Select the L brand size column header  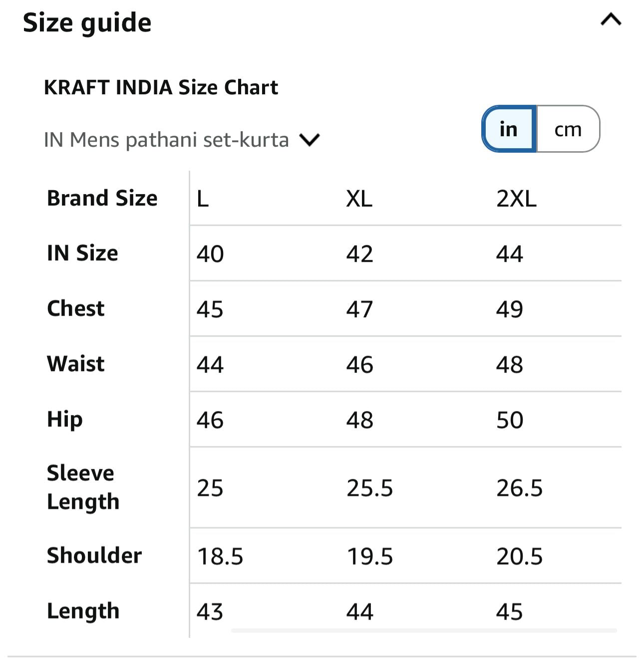pyautogui.click(x=203, y=199)
